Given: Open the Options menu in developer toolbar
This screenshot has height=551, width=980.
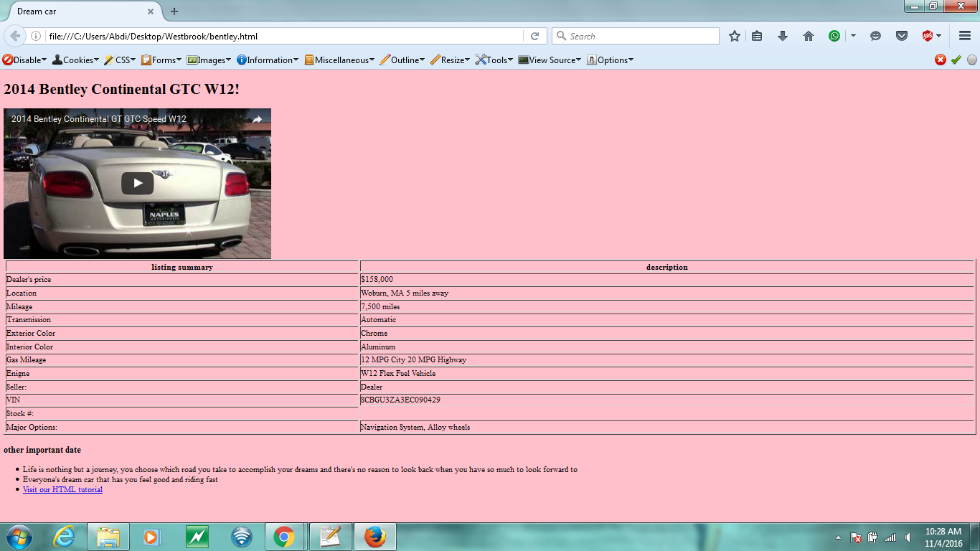Looking at the screenshot, I should [611, 60].
